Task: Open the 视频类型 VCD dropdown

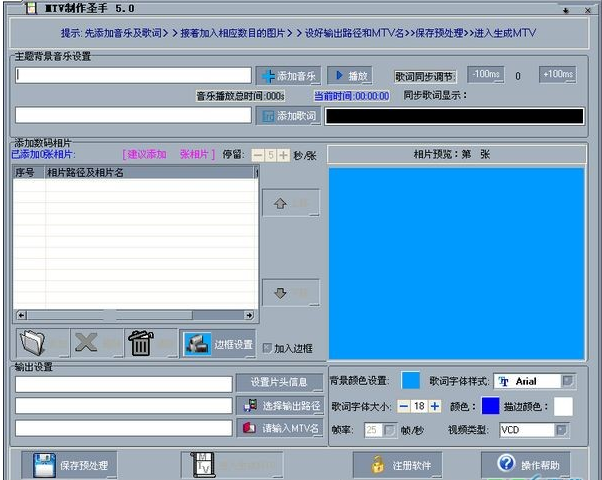Action: [x=561, y=430]
